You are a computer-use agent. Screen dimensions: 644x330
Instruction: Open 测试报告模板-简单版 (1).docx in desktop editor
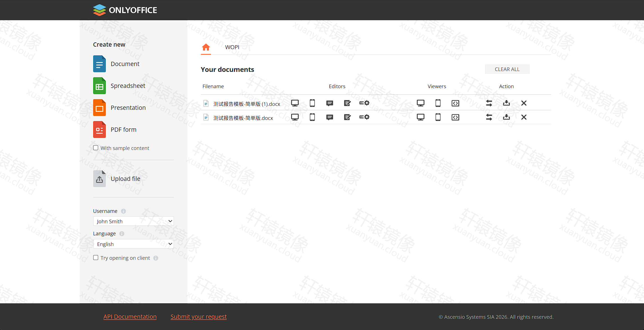pyautogui.click(x=295, y=103)
